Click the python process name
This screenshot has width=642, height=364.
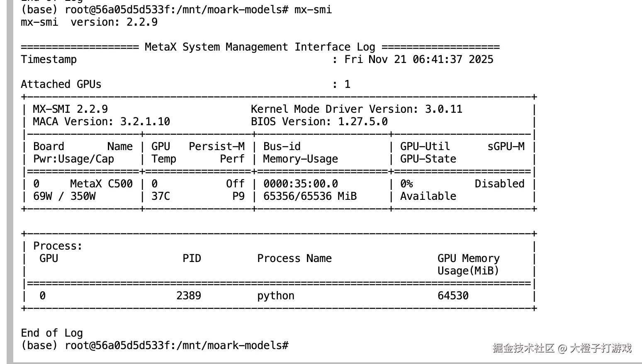[x=276, y=296]
